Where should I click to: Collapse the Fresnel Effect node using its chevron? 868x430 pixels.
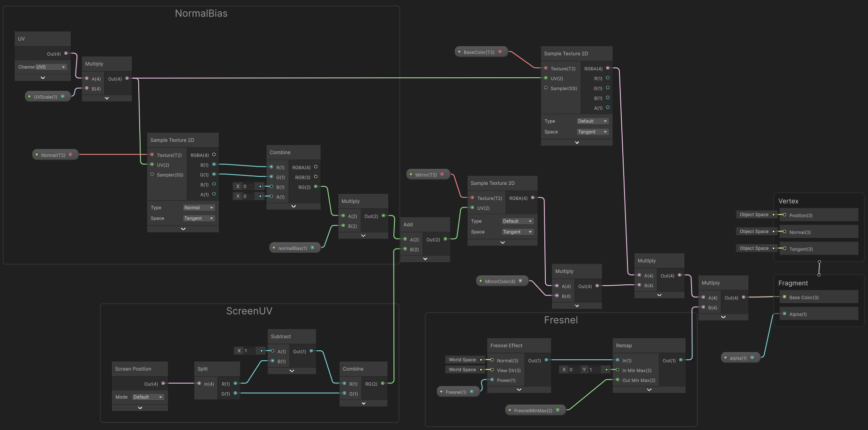point(519,390)
